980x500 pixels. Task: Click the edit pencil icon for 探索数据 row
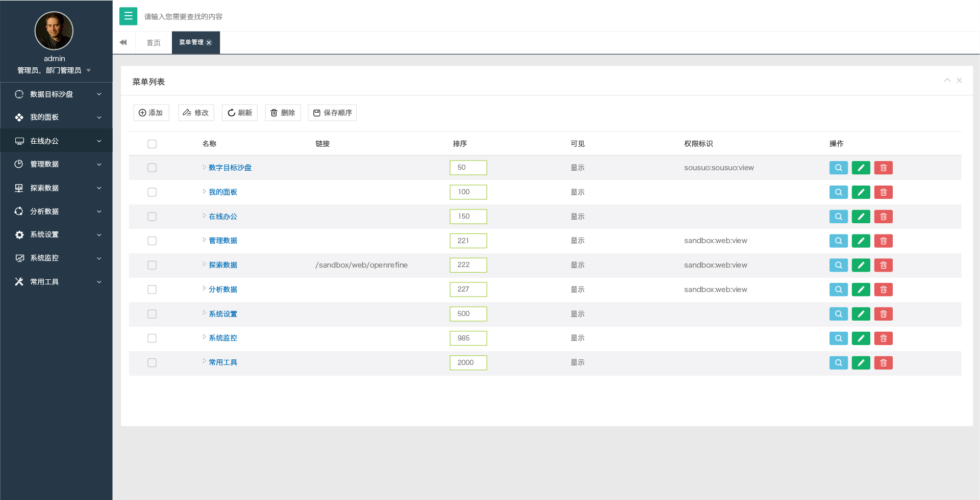coord(861,265)
